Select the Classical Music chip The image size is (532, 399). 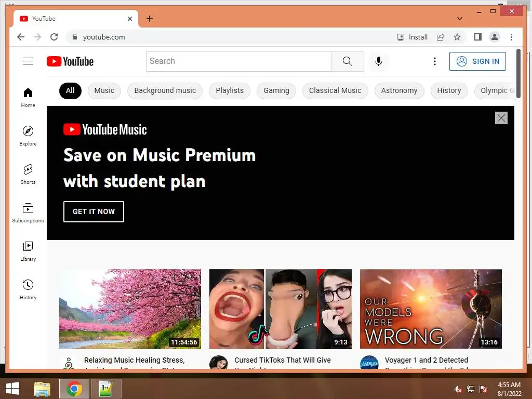pyautogui.click(x=335, y=90)
